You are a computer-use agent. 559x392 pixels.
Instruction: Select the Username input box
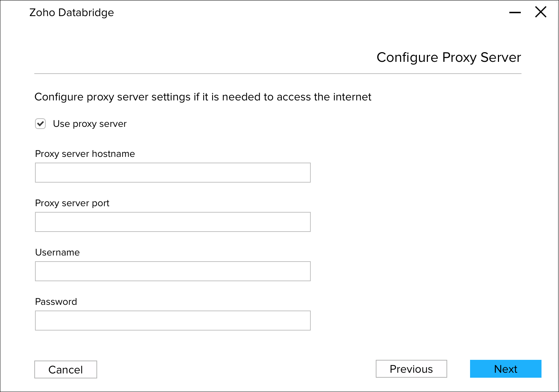coord(173,271)
